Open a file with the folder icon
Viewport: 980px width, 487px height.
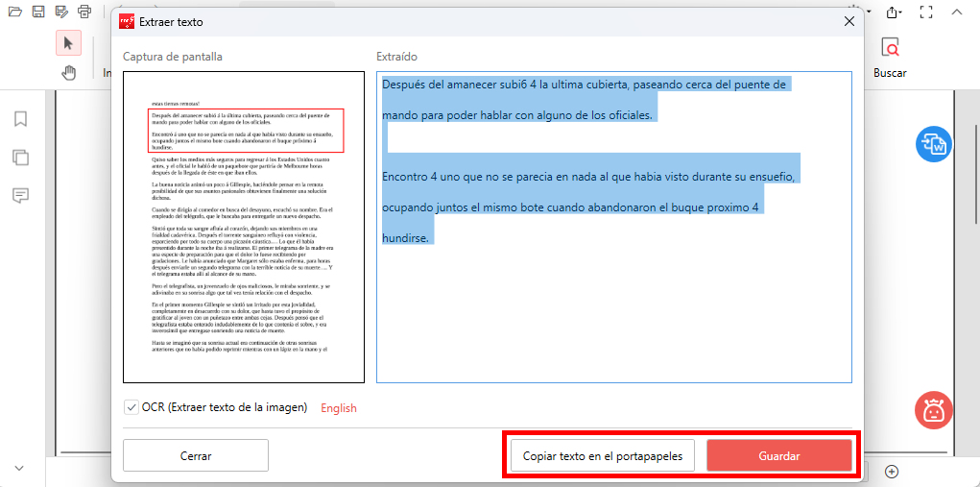(x=15, y=12)
